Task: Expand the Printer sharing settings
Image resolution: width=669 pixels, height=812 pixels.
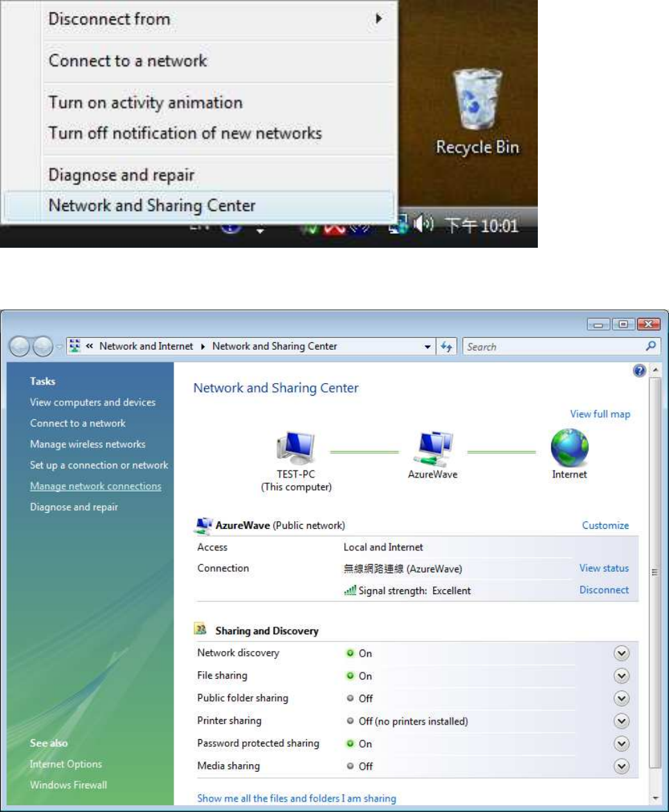Action: [x=621, y=721]
